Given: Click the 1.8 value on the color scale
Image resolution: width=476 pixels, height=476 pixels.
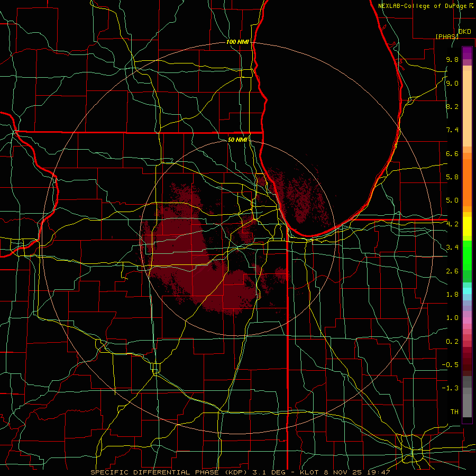Looking at the screenshot, I should point(452,295).
